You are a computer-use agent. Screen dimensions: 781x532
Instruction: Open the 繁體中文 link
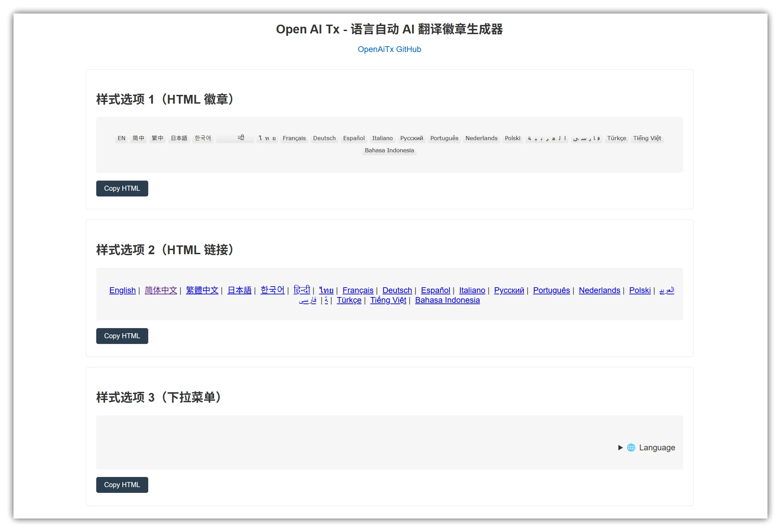click(x=202, y=290)
